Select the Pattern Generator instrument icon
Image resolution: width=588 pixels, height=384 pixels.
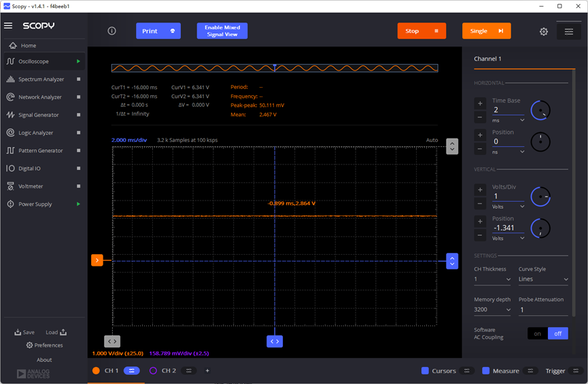click(10, 150)
